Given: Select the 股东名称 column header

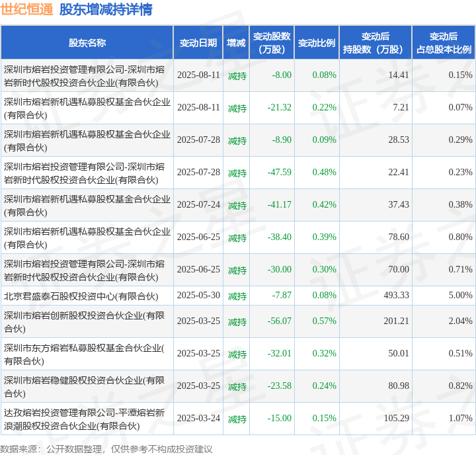Looking at the screenshot, I should 87,42.
